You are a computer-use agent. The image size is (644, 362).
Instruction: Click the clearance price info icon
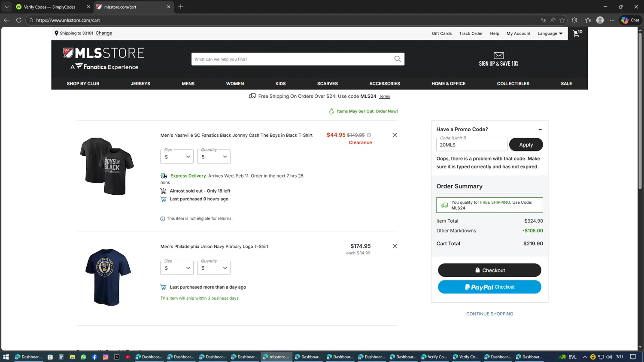(x=369, y=135)
